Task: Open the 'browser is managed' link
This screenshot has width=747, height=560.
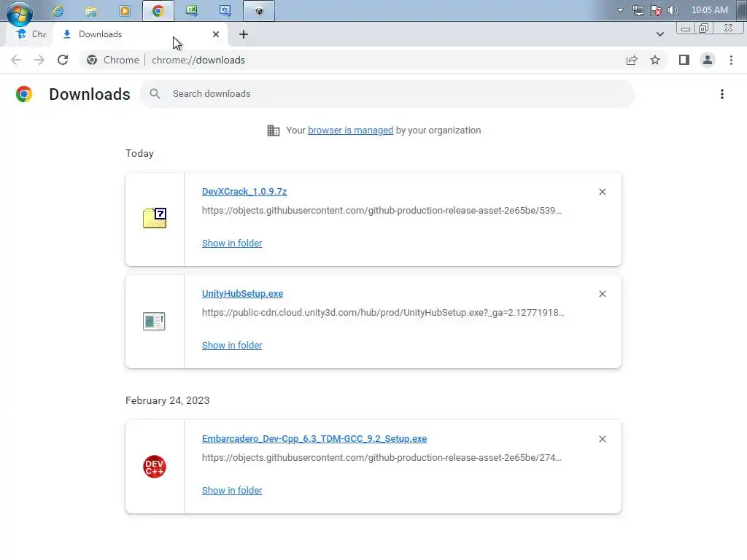Action: [350, 131]
